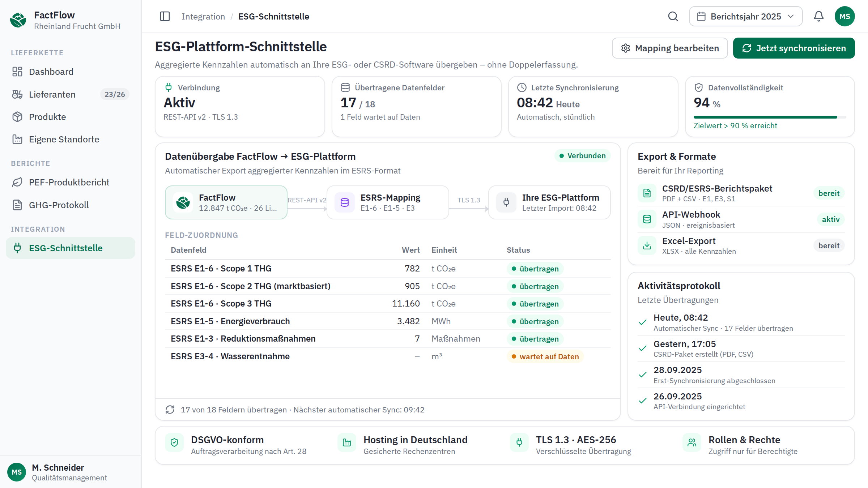The image size is (868, 488).
Task: Click the API-Webhook database icon
Action: 647,219
